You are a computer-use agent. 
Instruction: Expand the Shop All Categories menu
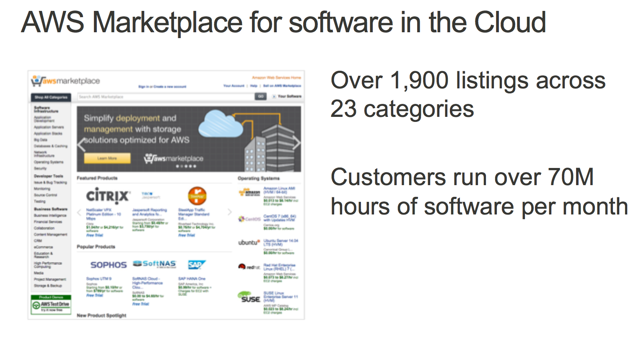click(x=51, y=97)
